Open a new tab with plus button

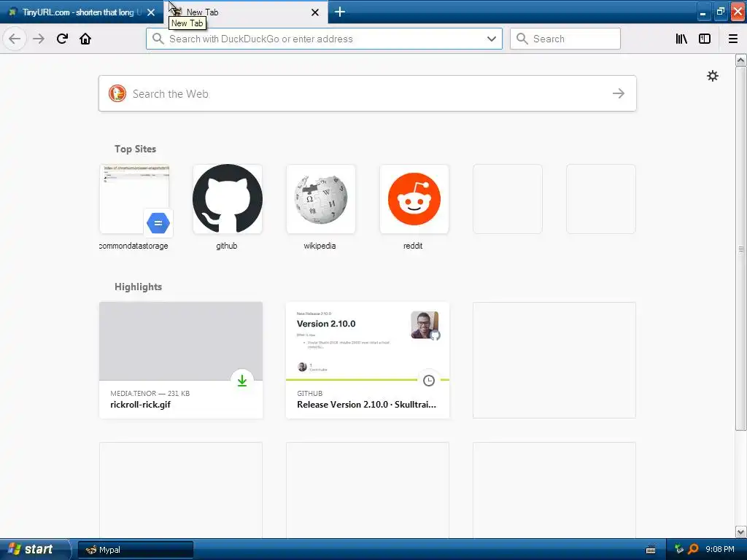click(340, 12)
